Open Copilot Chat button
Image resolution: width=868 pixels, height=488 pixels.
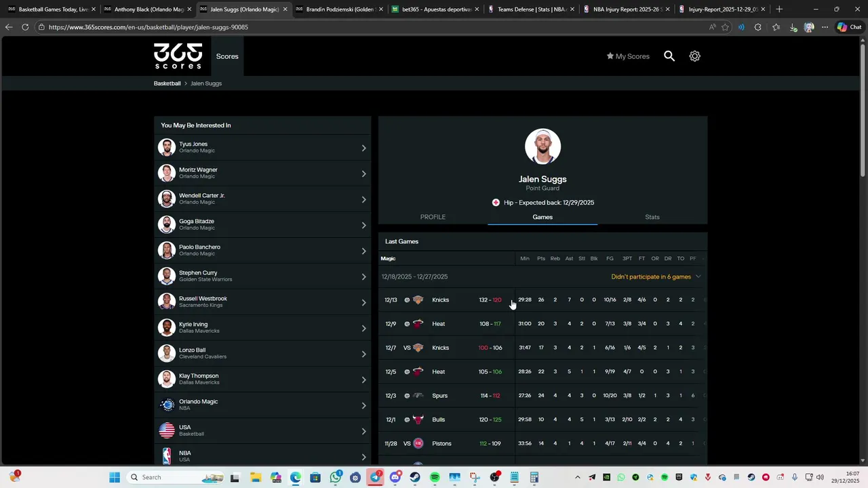click(x=849, y=27)
